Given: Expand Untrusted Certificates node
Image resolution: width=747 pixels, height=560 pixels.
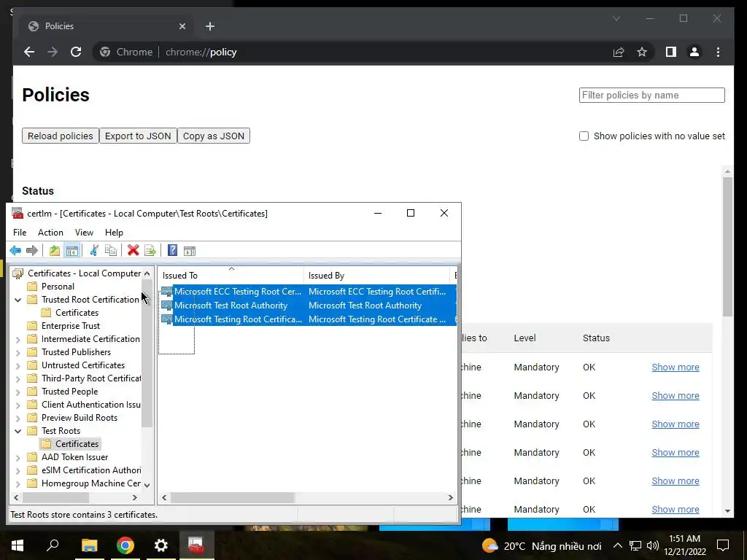Looking at the screenshot, I should pos(18,366).
